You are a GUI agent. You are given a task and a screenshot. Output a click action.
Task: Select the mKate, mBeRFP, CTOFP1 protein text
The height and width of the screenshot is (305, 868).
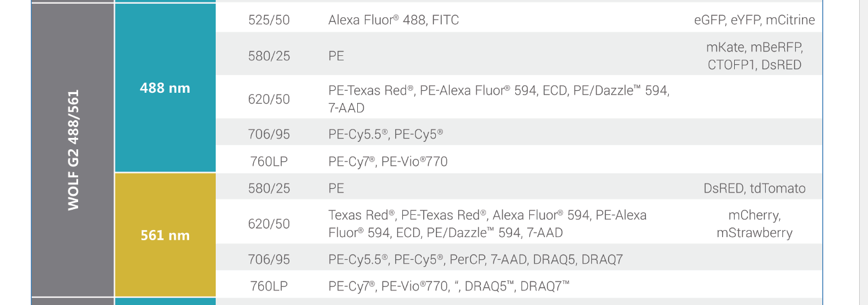[754, 56]
